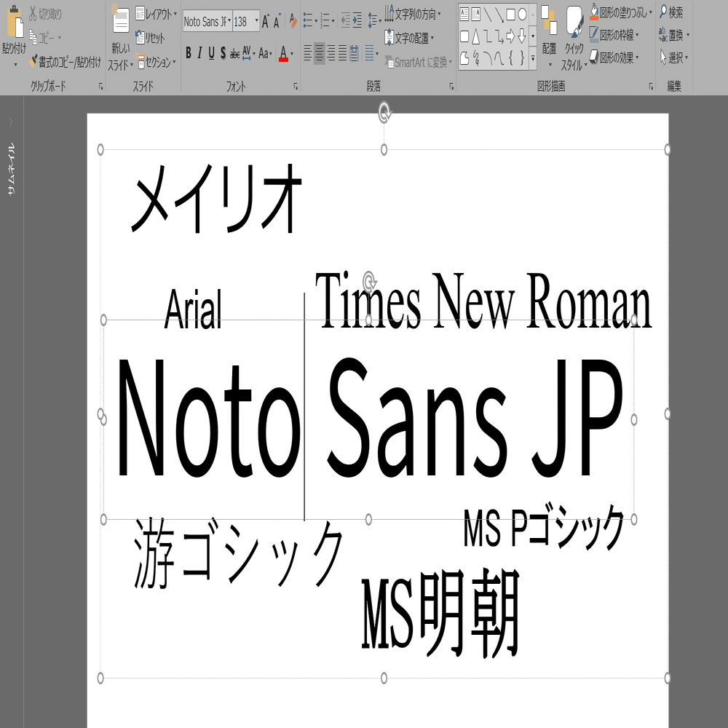Screen dimensions: 728x728
Task: Clear all formatting with the eraser A icon
Action: (x=293, y=21)
